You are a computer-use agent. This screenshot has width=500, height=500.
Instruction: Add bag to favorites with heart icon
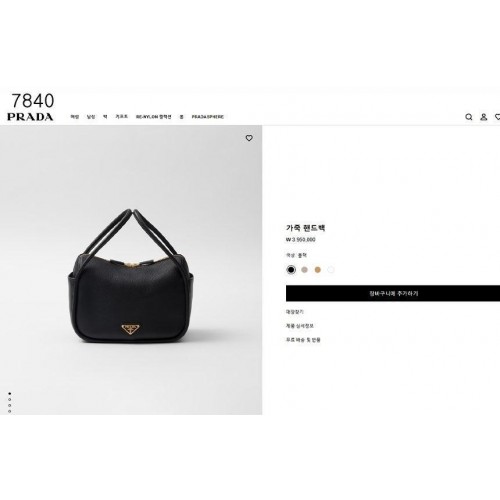249,138
